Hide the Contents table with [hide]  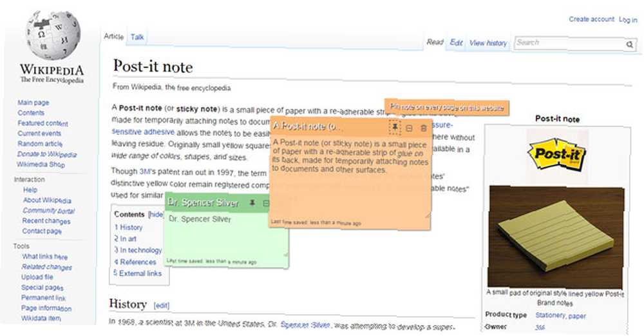click(x=156, y=214)
